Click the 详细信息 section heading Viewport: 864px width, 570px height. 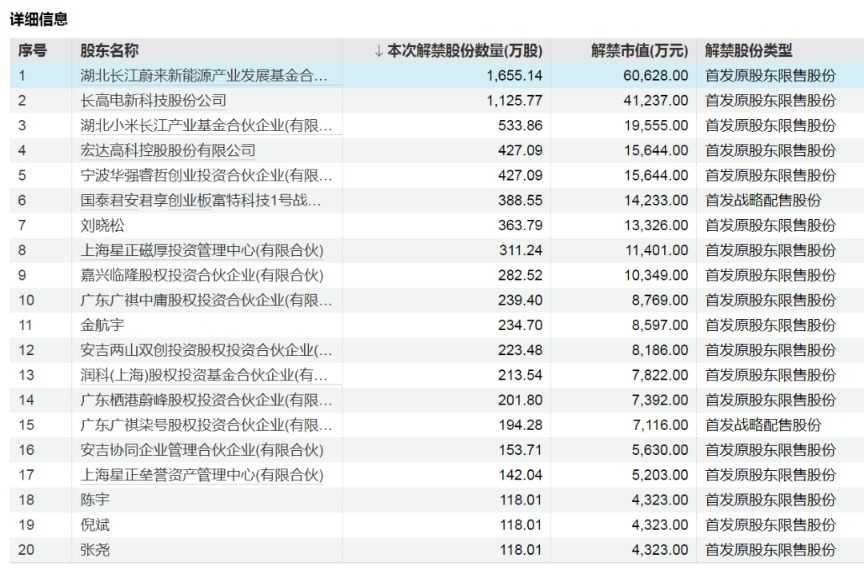pos(39,19)
